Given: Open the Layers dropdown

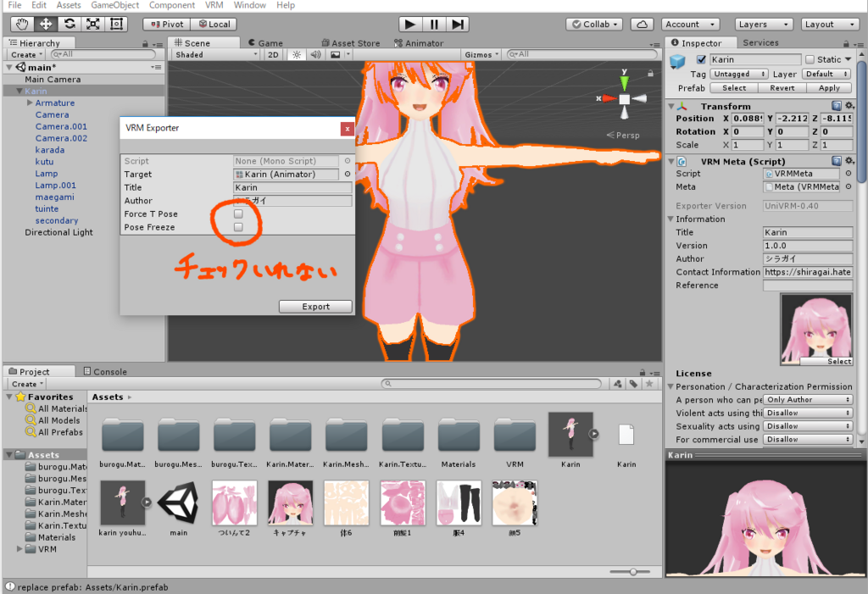Looking at the screenshot, I should point(764,25).
